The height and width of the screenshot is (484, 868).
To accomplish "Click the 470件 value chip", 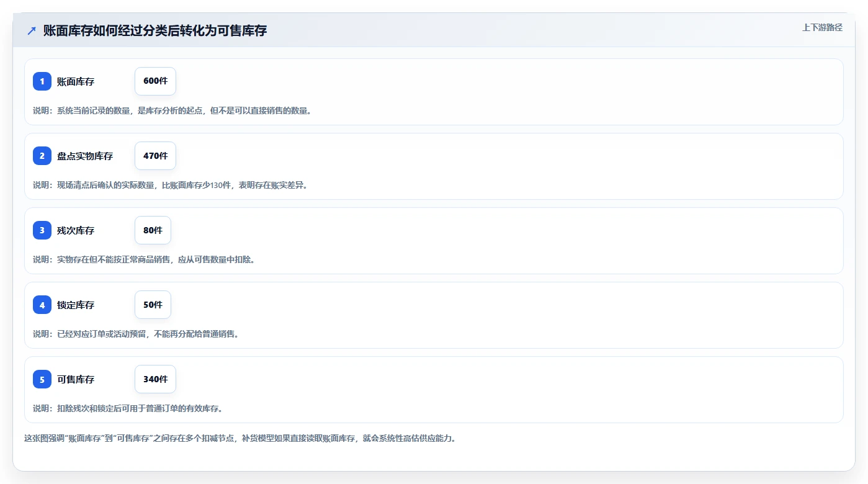I will click(155, 156).
